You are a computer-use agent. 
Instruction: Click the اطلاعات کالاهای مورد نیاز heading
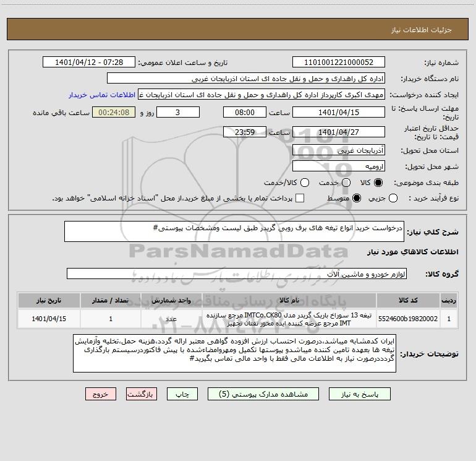(412, 252)
